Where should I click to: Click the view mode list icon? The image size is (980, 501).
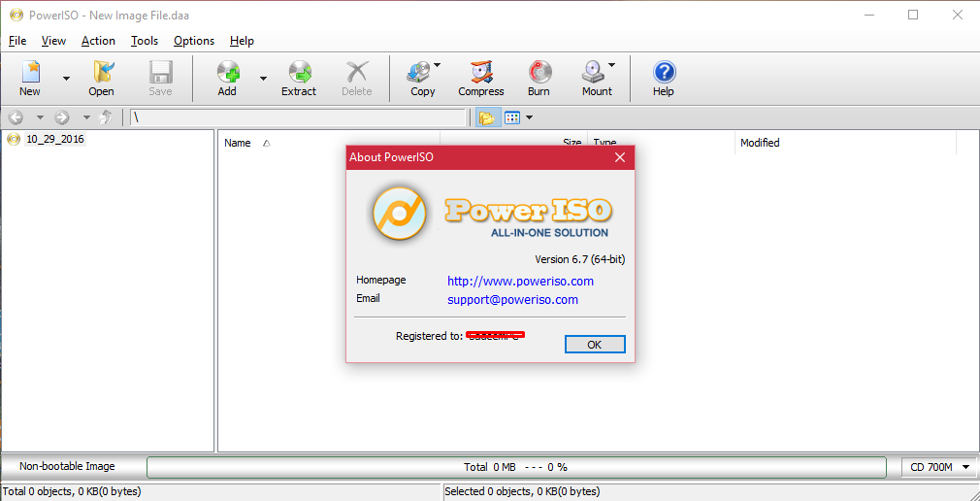tap(512, 117)
